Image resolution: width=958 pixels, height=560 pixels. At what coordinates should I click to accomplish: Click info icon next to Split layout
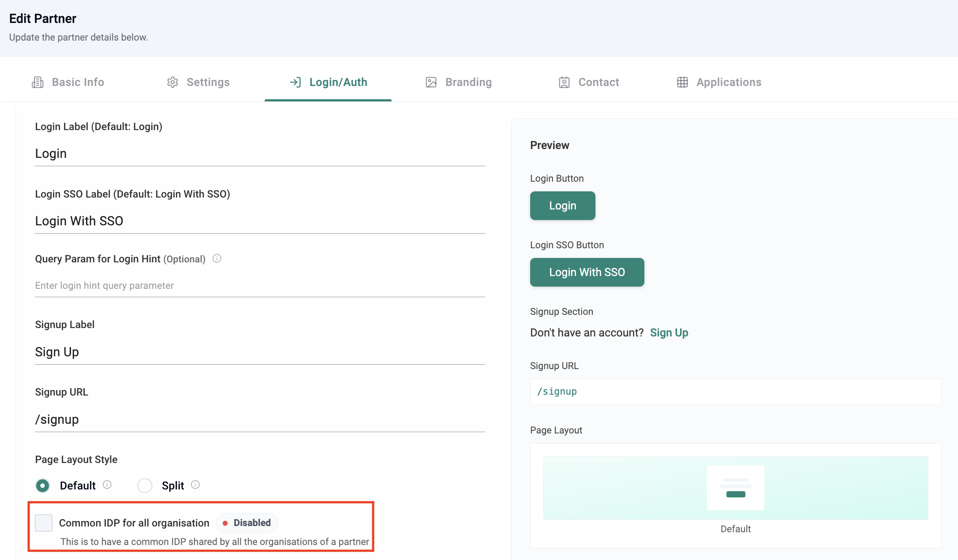tap(195, 485)
